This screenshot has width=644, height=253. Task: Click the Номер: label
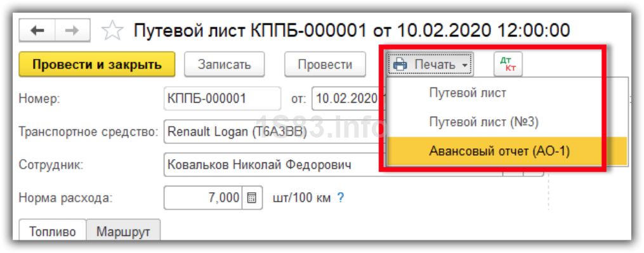click(x=39, y=99)
